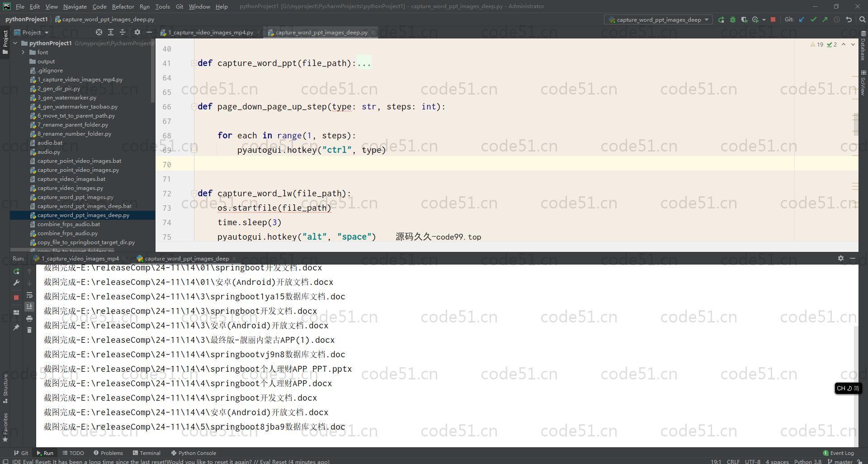Open Project panel settings gear
The height and width of the screenshot is (464, 868).
[137, 32]
